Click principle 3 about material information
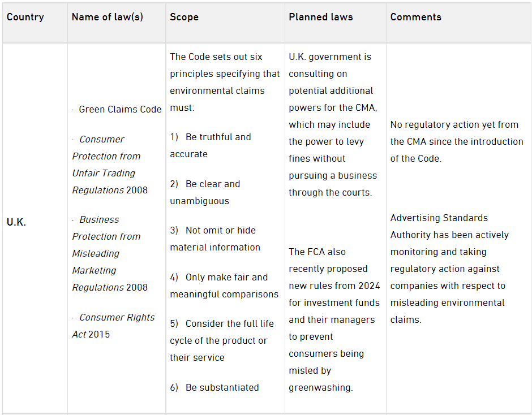The width and height of the screenshot is (532, 415). pyautogui.click(x=215, y=239)
